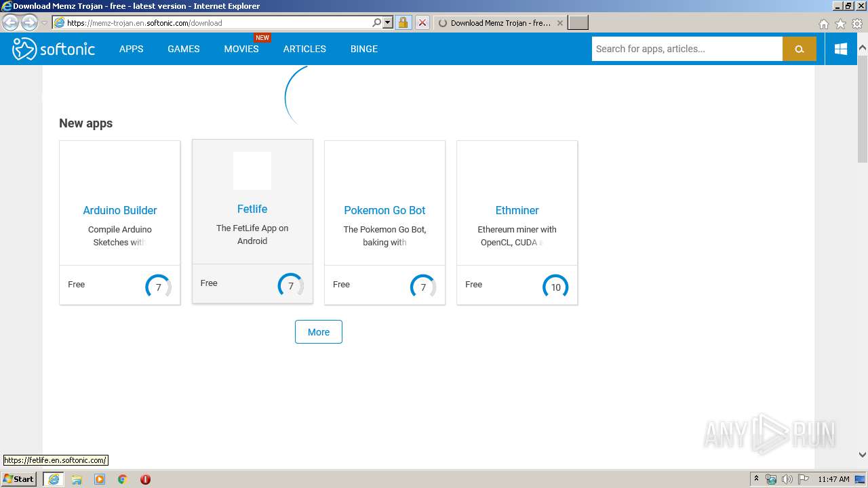Click the address bar search magnifier icon

click(x=377, y=22)
